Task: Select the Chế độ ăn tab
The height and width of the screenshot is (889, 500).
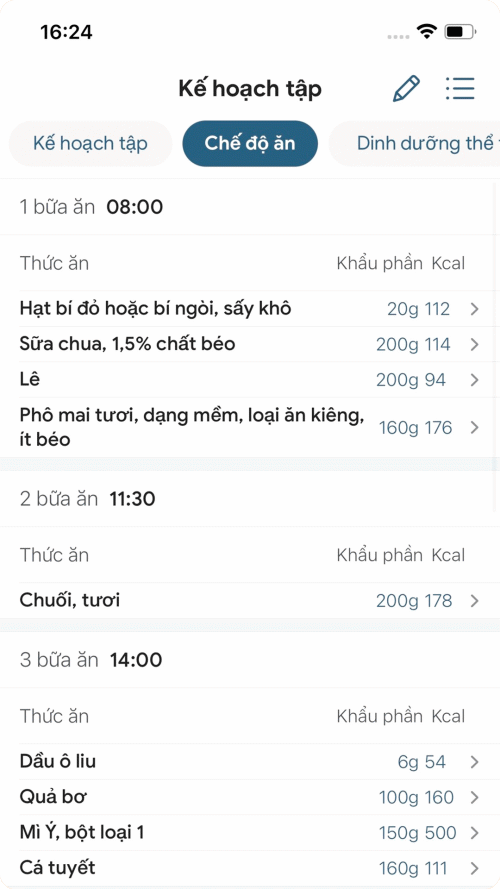Action: [x=250, y=143]
